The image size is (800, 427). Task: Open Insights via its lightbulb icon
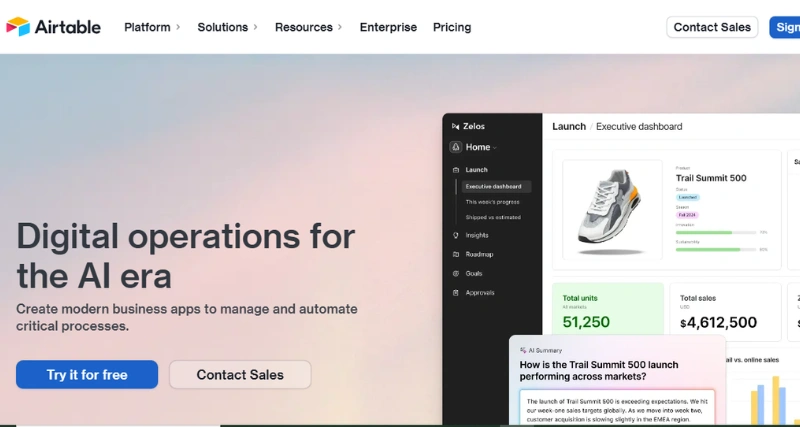(x=456, y=235)
